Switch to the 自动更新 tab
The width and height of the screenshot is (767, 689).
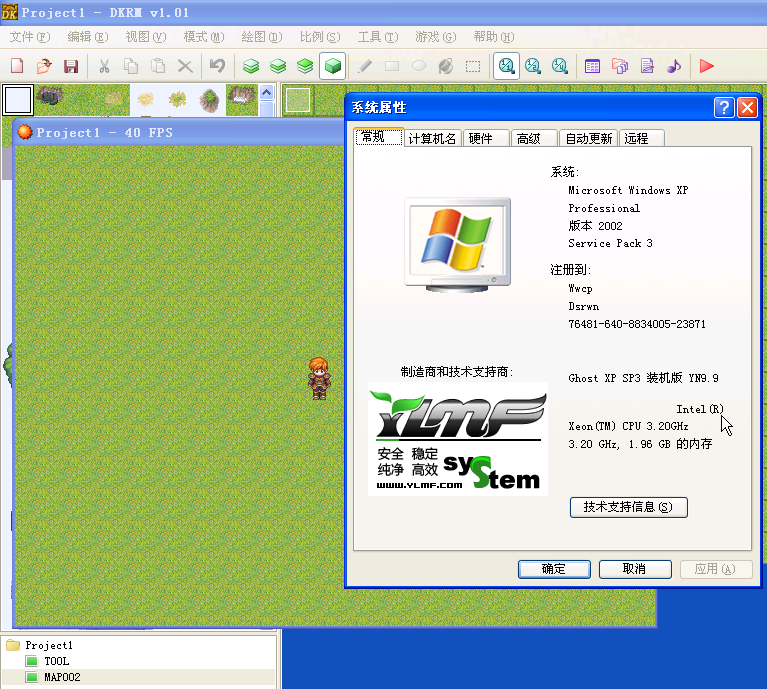[x=588, y=138]
